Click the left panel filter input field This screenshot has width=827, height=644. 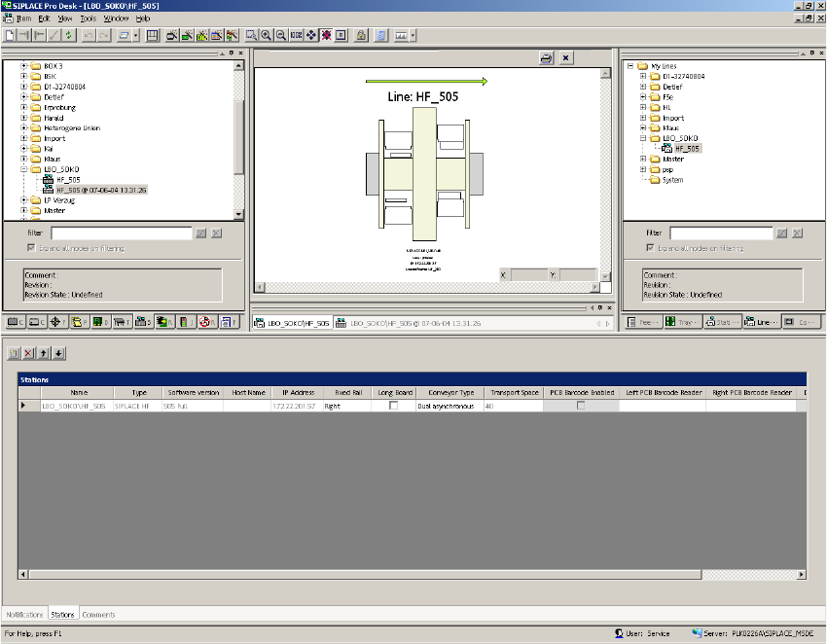122,233
